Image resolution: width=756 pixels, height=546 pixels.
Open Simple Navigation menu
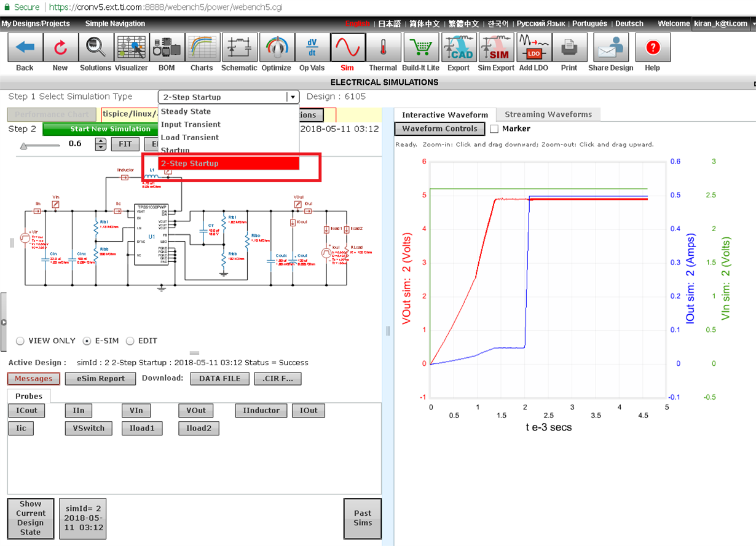[115, 23]
